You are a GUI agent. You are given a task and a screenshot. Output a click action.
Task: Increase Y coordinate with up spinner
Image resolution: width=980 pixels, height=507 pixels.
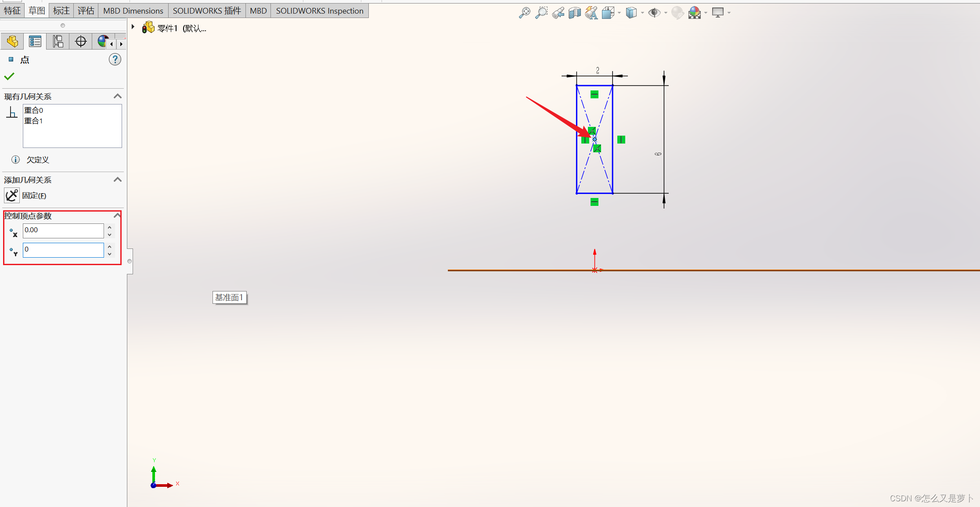(x=109, y=246)
